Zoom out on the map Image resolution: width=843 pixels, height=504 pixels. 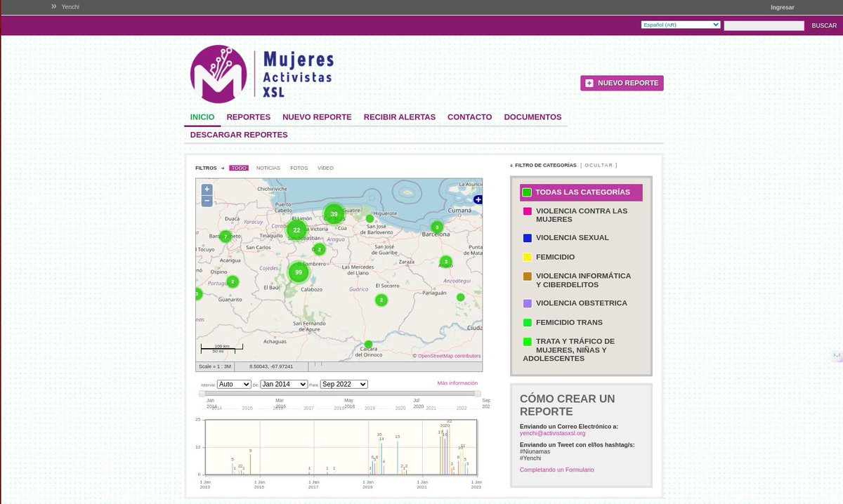click(x=206, y=201)
